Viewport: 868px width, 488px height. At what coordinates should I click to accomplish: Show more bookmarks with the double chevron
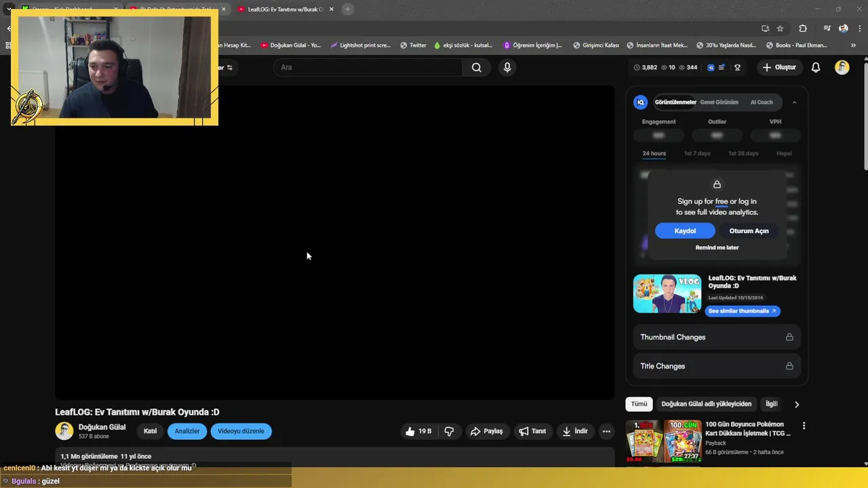853,45
